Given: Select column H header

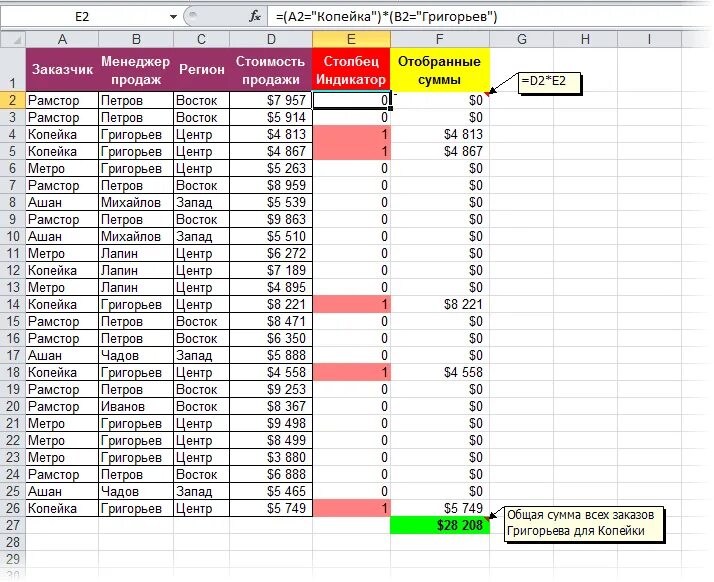Looking at the screenshot, I should (585, 39).
